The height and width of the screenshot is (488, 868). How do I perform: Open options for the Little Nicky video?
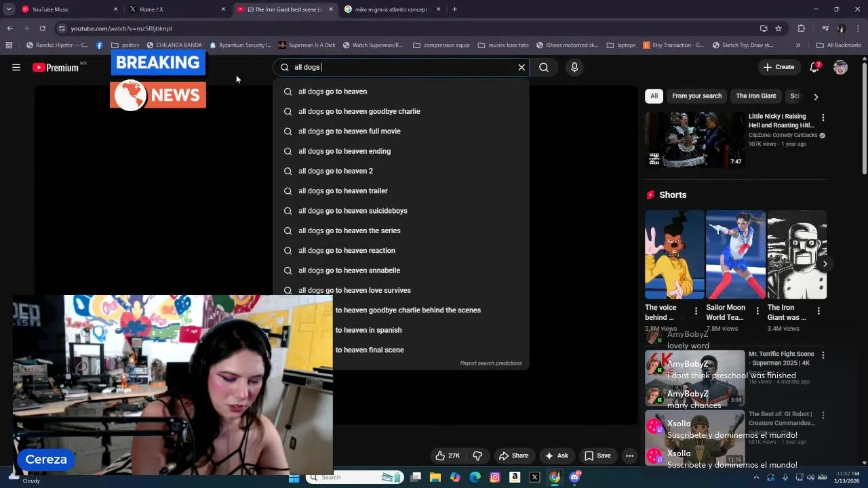[x=823, y=117]
